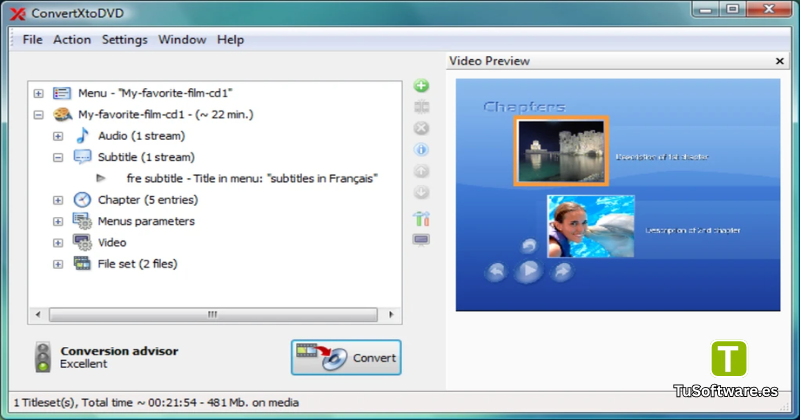Select the dolphin chapter thumbnail
Screen dimensions: 800x420
pyautogui.click(x=591, y=226)
